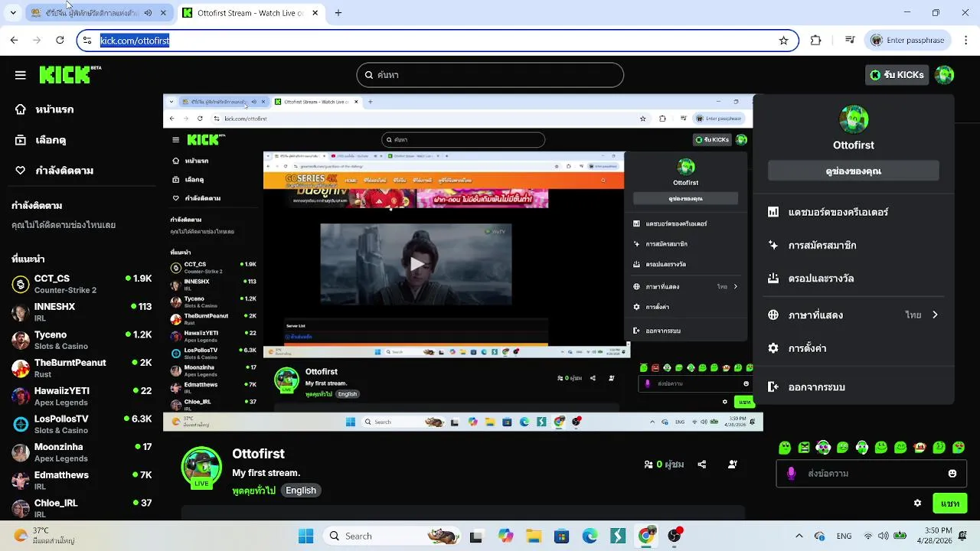Click the ส่งข้อความ chat message field
The width and height of the screenshot is (980, 551).
click(x=871, y=474)
